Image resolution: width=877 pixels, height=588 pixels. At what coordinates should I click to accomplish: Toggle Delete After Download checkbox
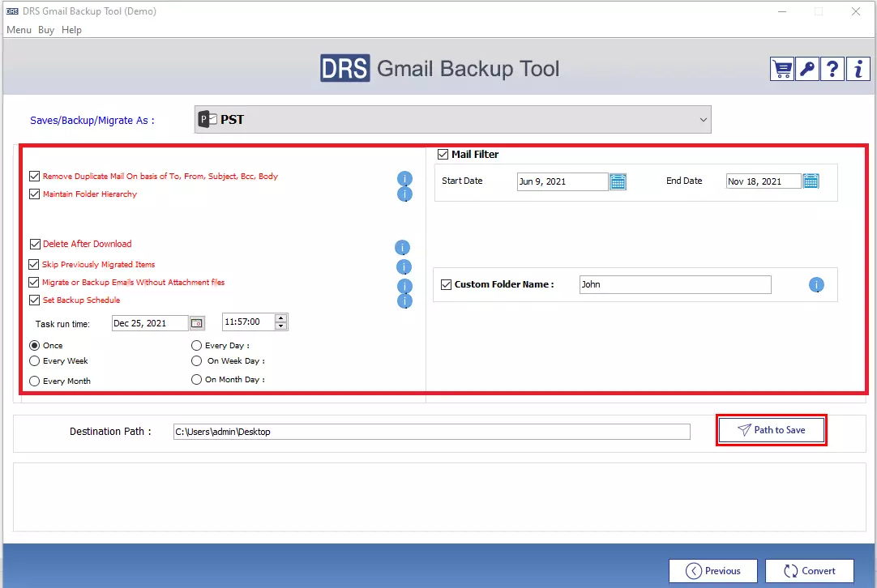(35, 245)
